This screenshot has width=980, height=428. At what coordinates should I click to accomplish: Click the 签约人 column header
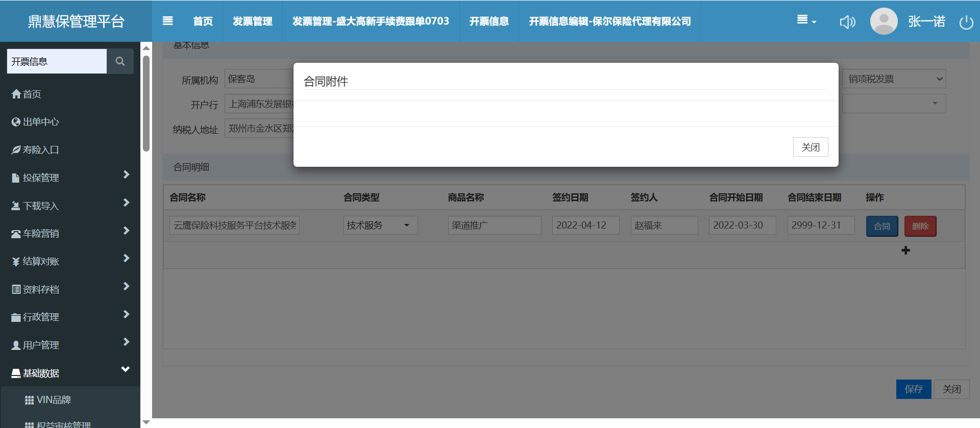[644, 197]
